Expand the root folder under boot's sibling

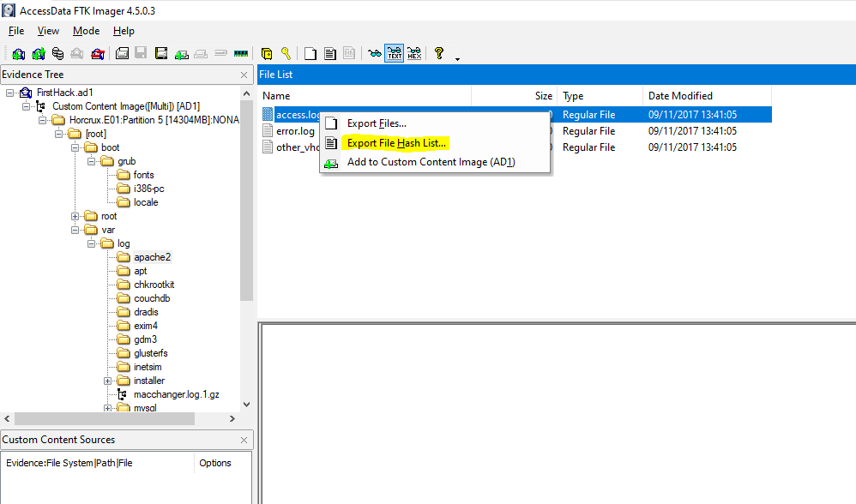75,216
